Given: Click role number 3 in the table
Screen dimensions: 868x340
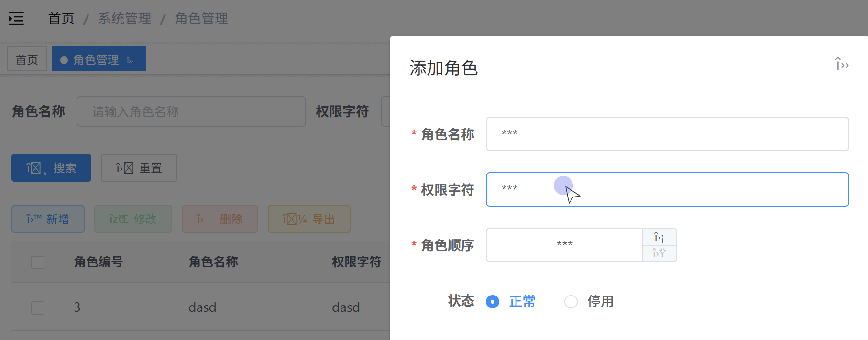Looking at the screenshot, I should point(77,307).
